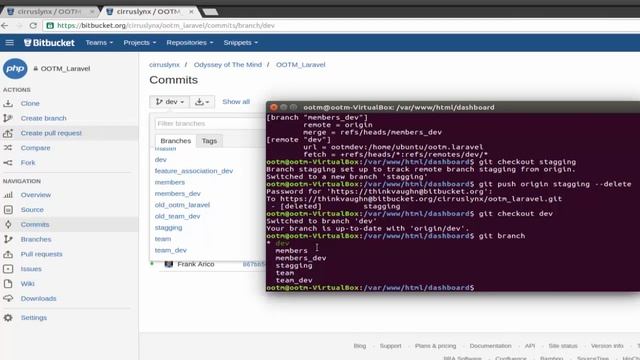Go back in the browser
The image size is (640, 360).
[x=5, y=25]
